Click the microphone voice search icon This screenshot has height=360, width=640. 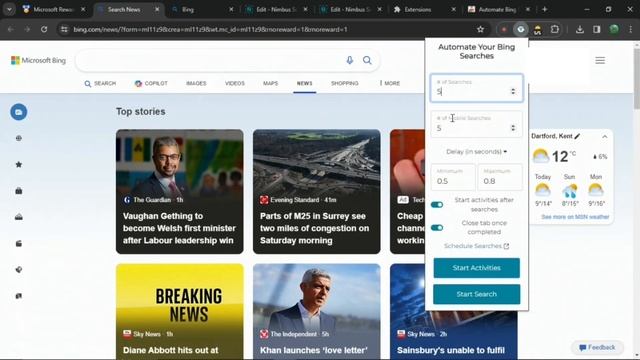tap(349, 60)
